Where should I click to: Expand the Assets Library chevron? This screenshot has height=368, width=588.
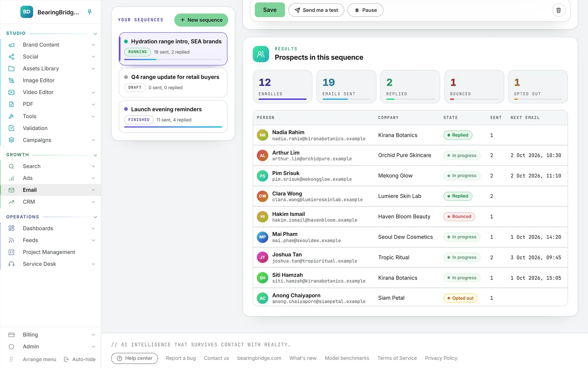[93, 69]
